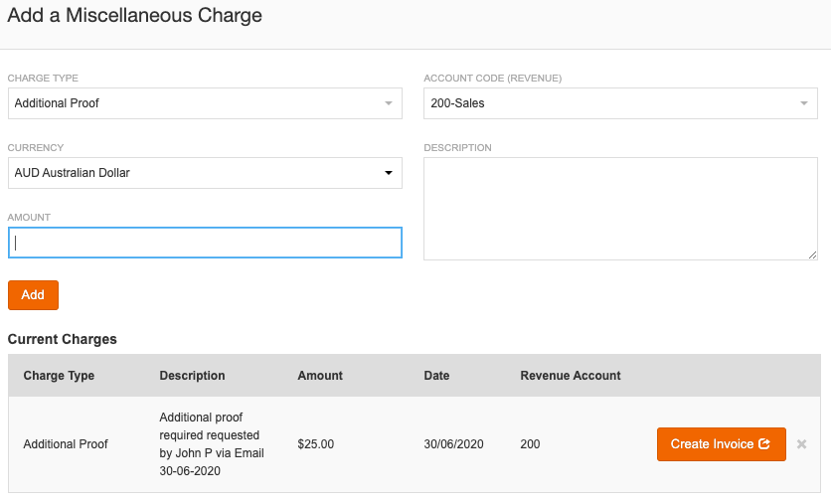Select the $25.00 amount cell
831x504 pixels.
click(316, 444)
